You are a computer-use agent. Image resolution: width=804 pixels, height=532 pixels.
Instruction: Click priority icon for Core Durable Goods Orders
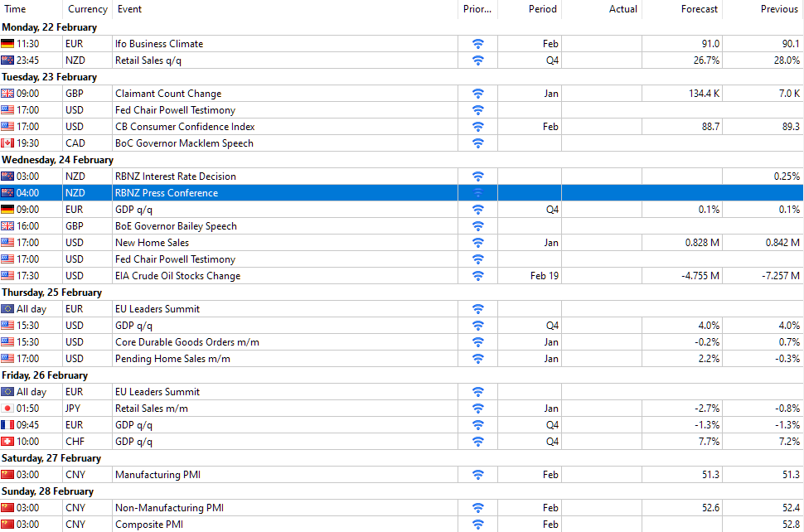pyautogui.click(x=477, y=342)
